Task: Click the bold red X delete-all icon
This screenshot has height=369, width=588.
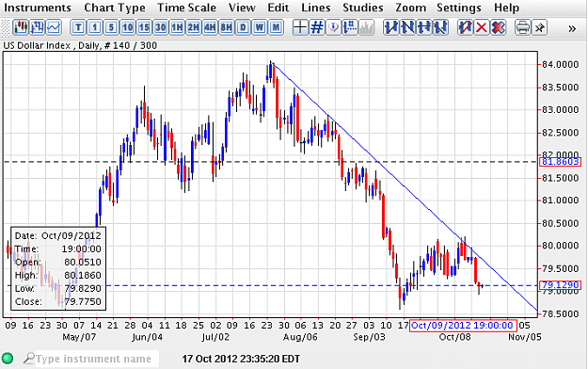Action: [498, 27]
